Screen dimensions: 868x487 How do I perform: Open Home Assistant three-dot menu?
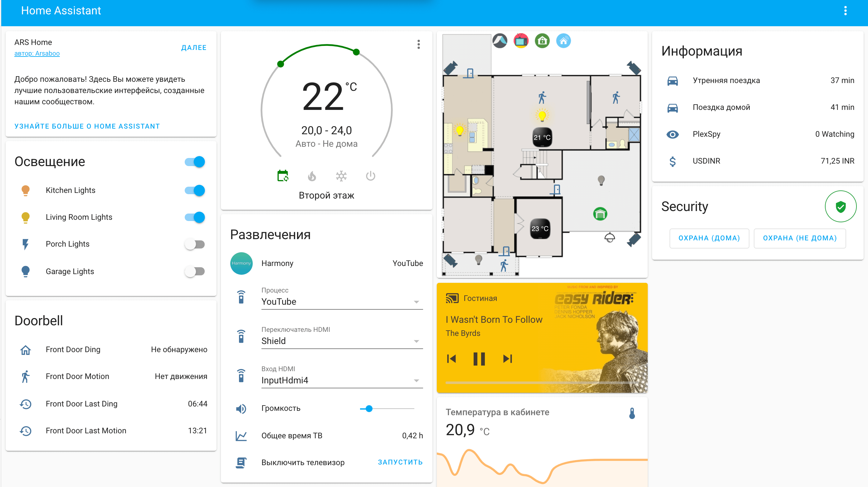point(845,11)
